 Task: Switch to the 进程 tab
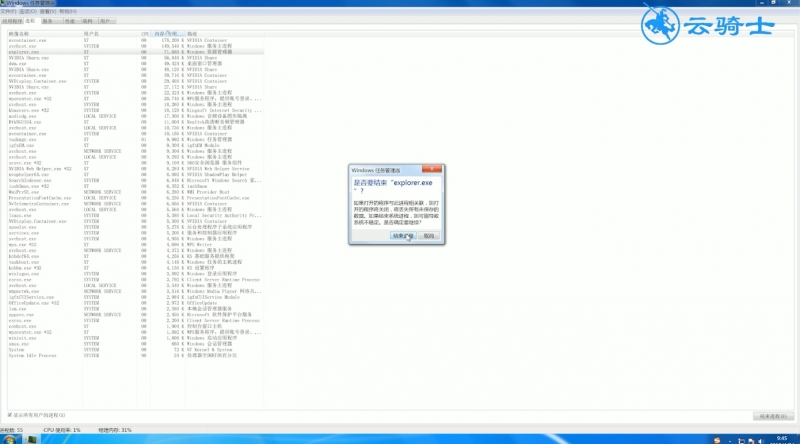[x=31, y=21]
